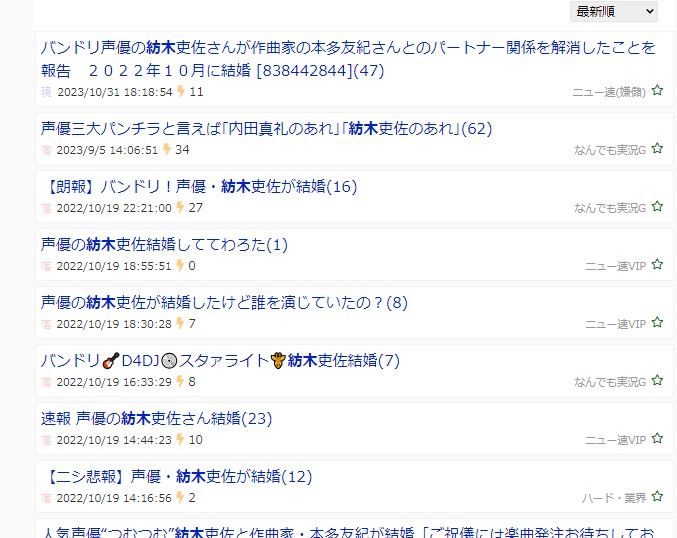The width and height of the screenshot is (677, 538).
Task: Favorite the 2023/10/31 ニュー速(嫌儲) thread star
Action: coord(657,91)
